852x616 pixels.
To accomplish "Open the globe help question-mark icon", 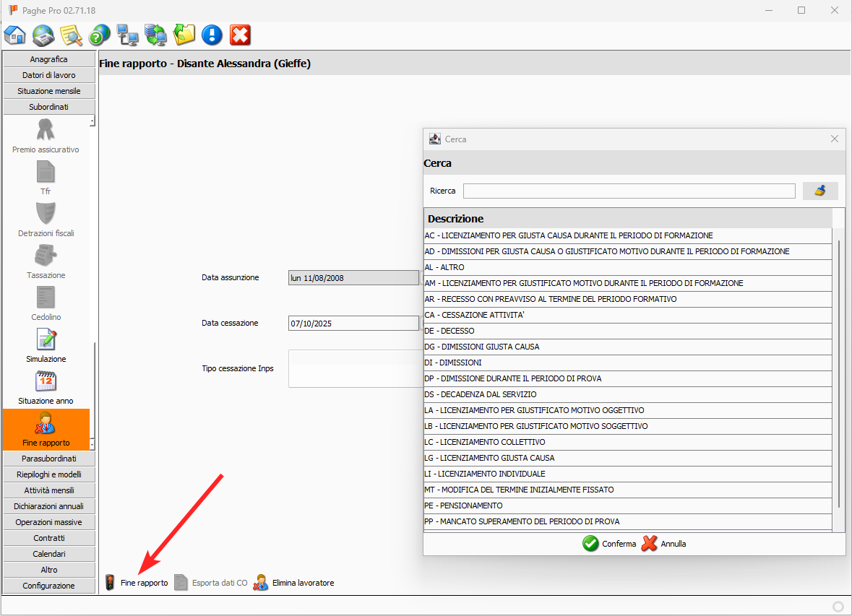I will point(99,35).
